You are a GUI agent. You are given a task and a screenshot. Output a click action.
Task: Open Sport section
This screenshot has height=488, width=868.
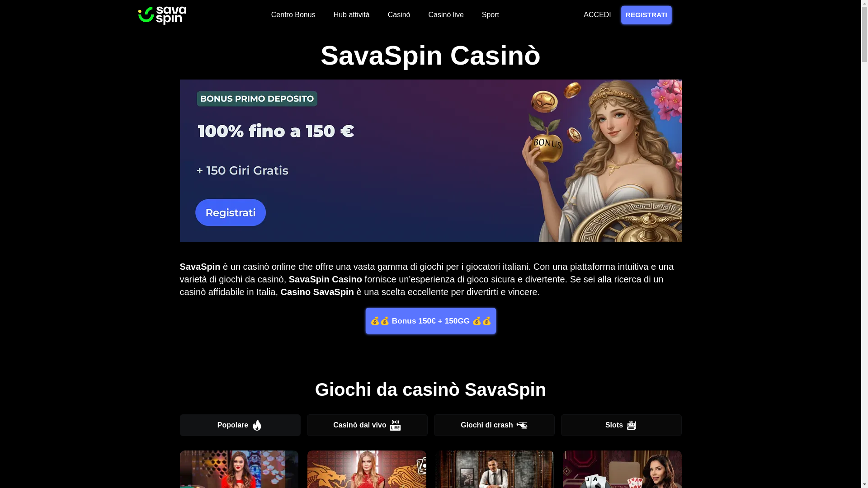(490, 15)
